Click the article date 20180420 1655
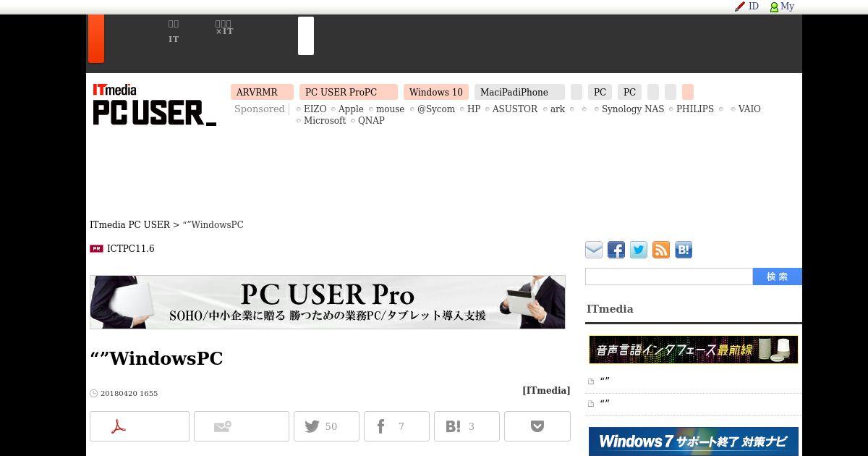868x456 pixels. [x=129, y=394]
